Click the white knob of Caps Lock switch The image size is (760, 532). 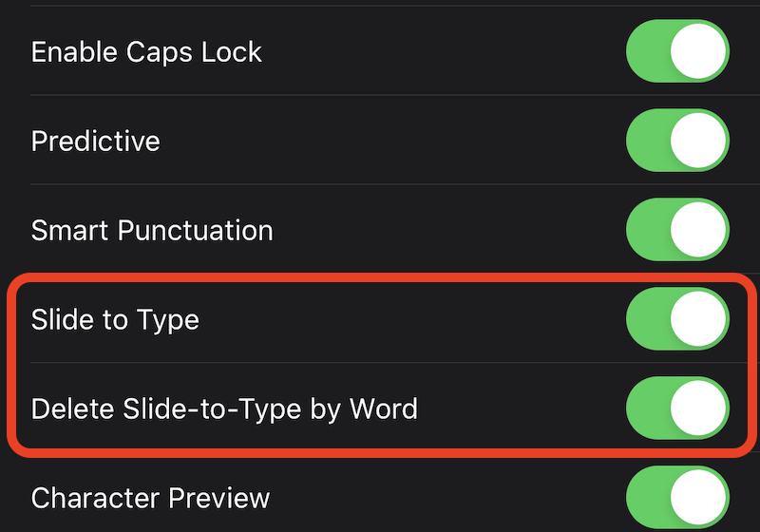click(698, 51)
